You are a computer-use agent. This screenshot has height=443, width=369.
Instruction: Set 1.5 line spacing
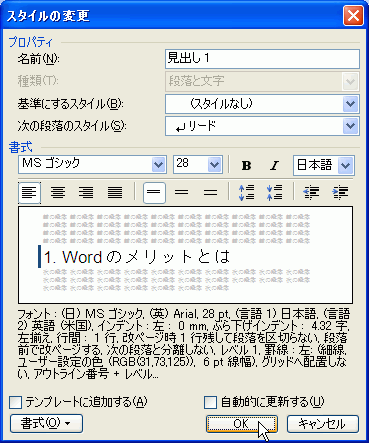pyautogui.click(x=182, y=193)
